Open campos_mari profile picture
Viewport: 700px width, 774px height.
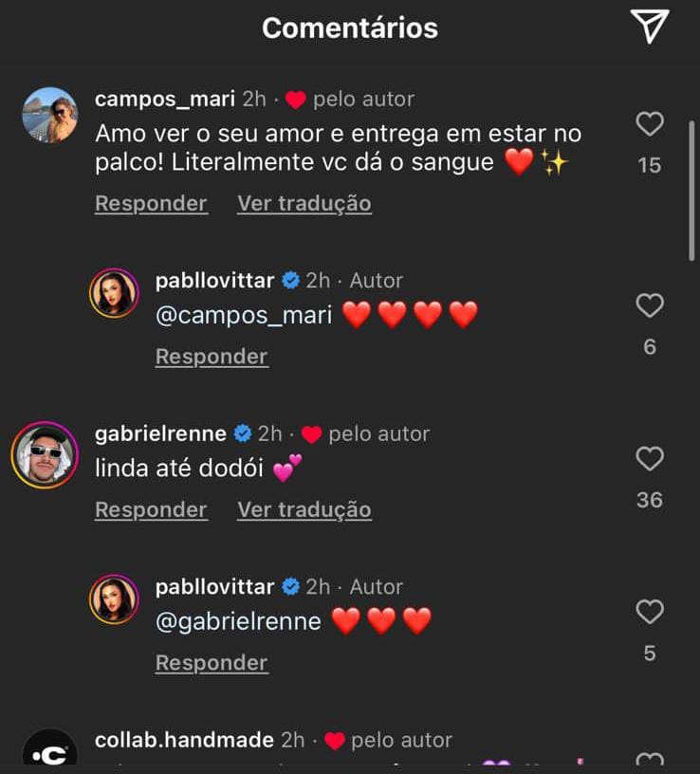coord(49,115)
